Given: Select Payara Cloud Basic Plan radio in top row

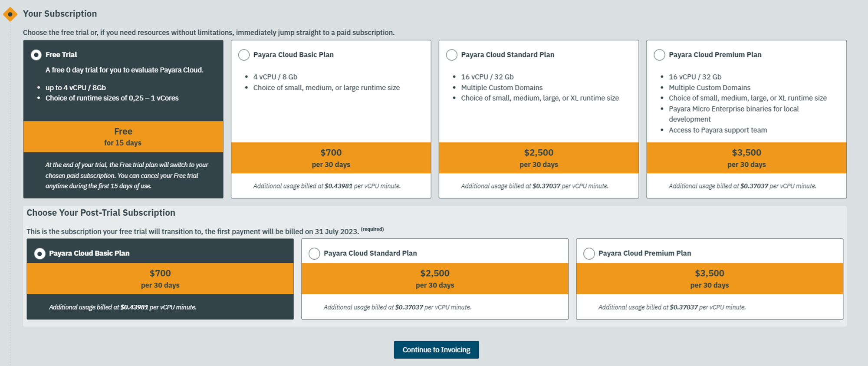Looking at the screenshot, I should (244, 55).
